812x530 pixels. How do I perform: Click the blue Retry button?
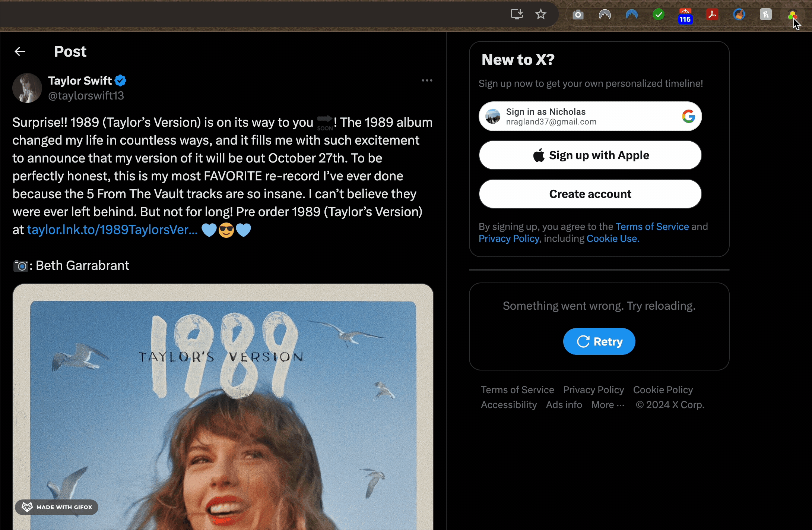coord(599,341)
